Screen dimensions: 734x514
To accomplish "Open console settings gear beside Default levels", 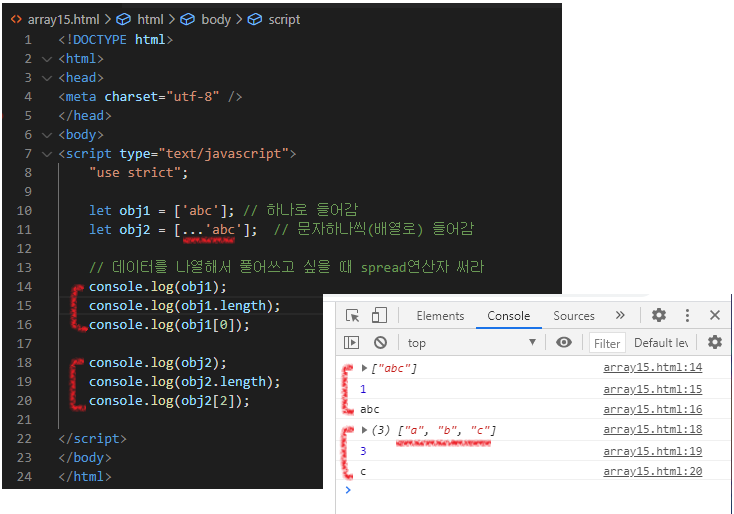I will pos(714,342).
